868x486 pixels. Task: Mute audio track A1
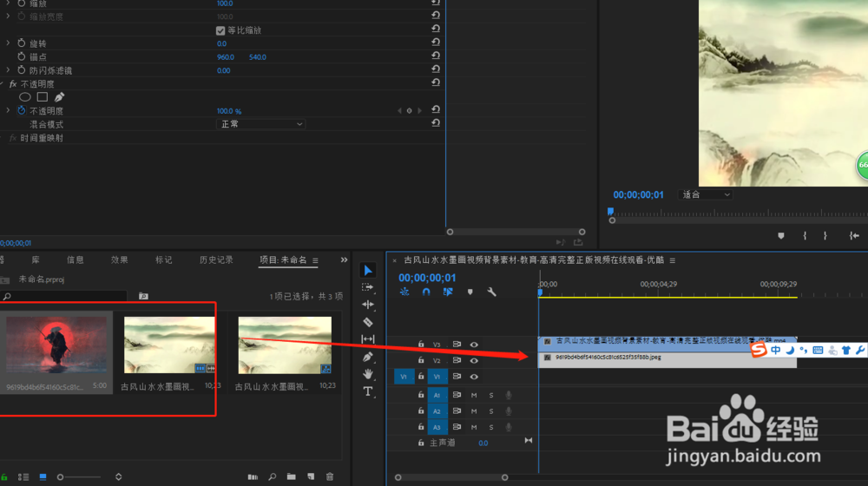[x=474, y=395]
